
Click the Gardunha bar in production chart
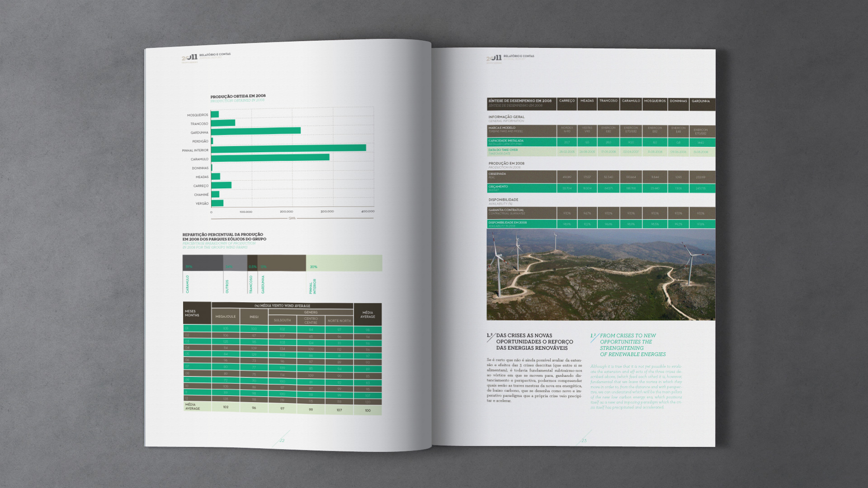pyautogui.click(x=255, y=131)
